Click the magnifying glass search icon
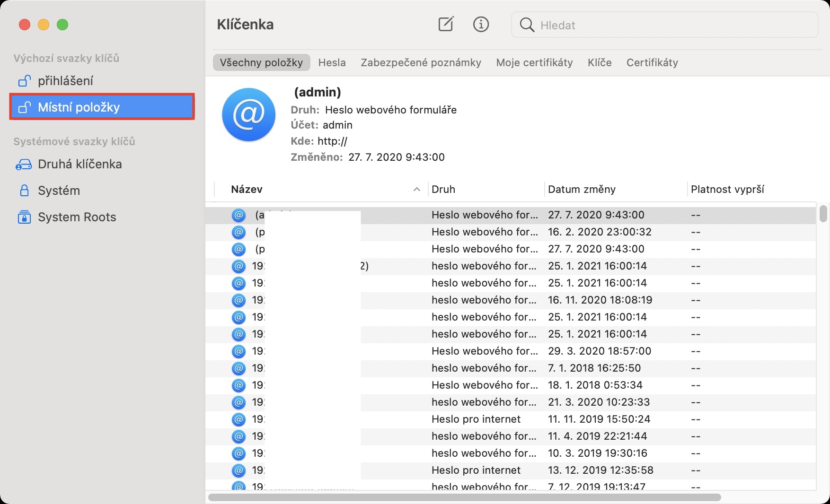This screenshot has width=830, height=504. (527, 25)
